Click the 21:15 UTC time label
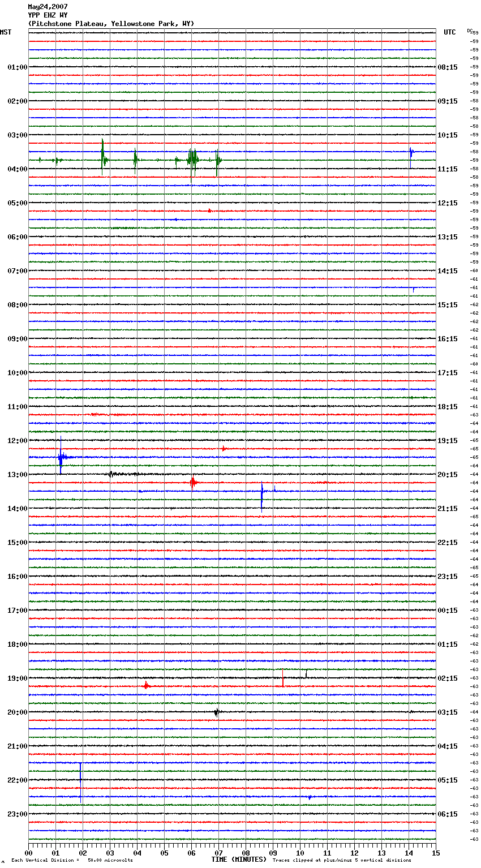This screenshot has width=481, height=868. click(x=448, y=509)
